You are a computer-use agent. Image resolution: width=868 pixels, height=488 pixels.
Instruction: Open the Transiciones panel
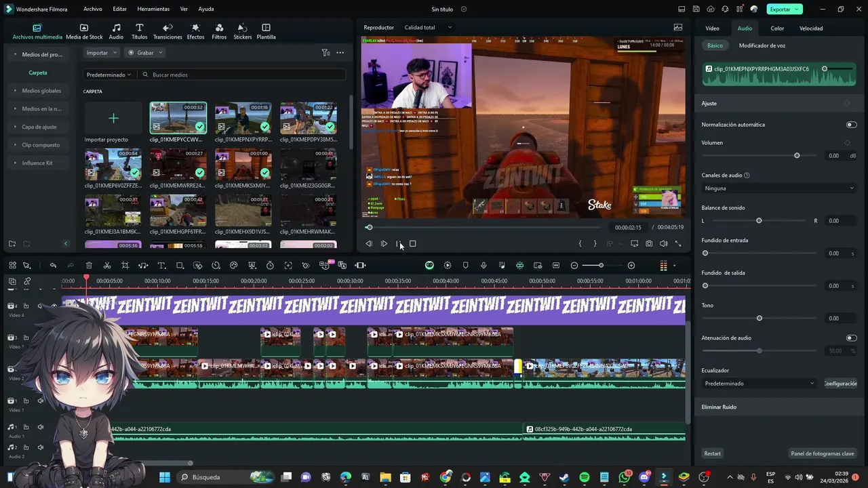(167, 32)
